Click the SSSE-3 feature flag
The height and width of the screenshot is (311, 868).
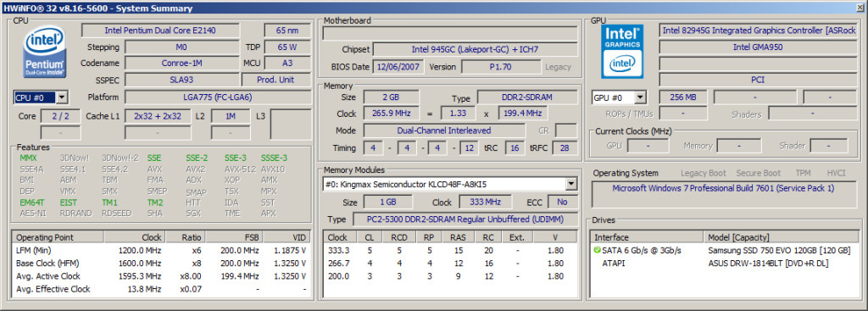pos(274,158)
